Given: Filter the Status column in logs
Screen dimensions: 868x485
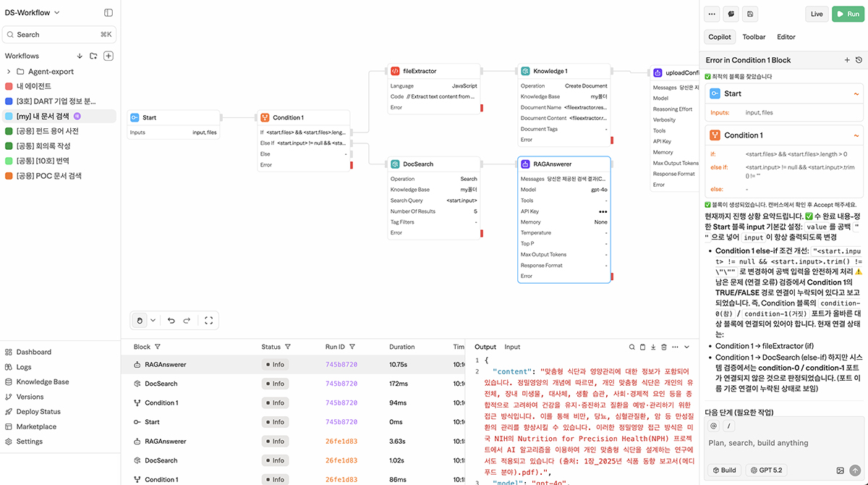Looking at the screenshot, I should pyautogui.click(x=288, y=347).
